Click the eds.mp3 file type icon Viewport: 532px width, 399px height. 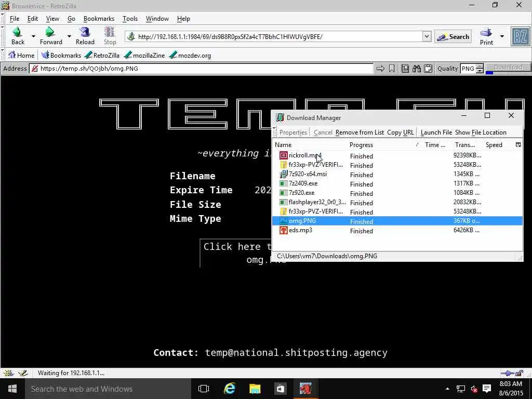[283, 230]
